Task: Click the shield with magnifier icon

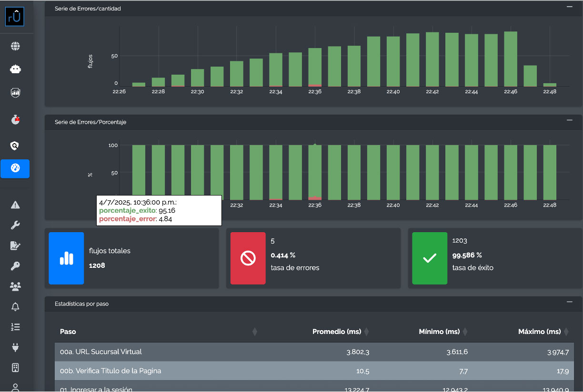Action: pyautogui.click(x=15, y=146)
